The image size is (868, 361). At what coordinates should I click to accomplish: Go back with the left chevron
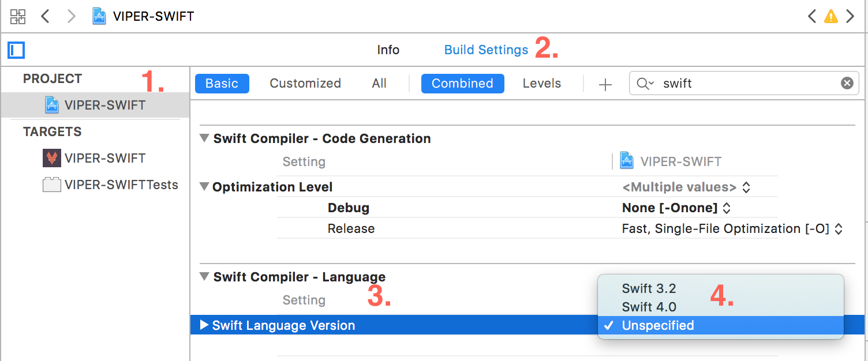45,16
